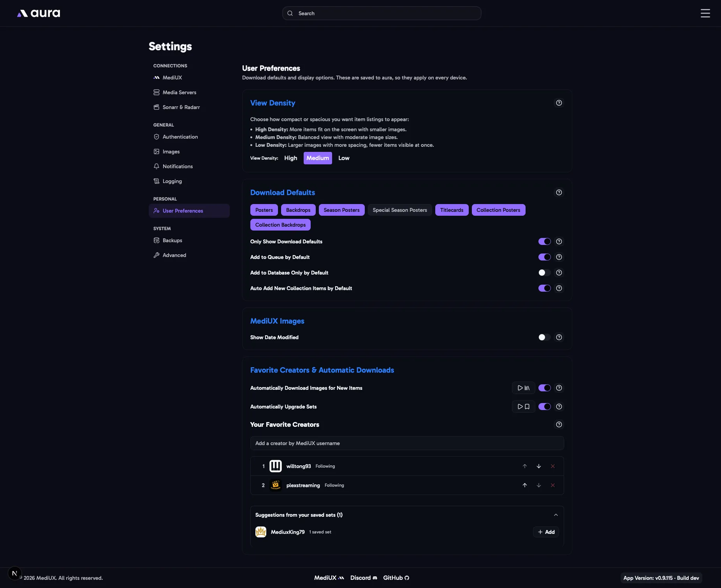Enable Show Date Modified switch
Viewport: 721px width, 588px height.
coord(544,337)
